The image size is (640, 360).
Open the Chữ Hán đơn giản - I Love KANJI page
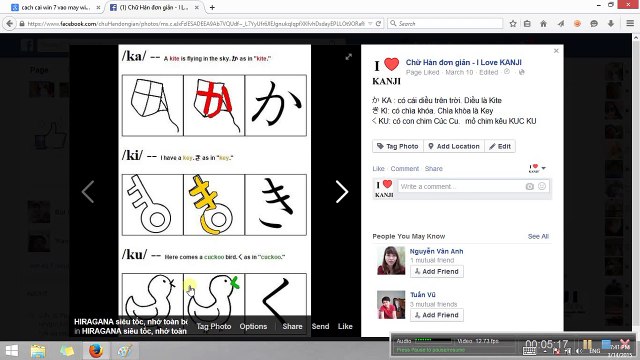click(463, 62)
